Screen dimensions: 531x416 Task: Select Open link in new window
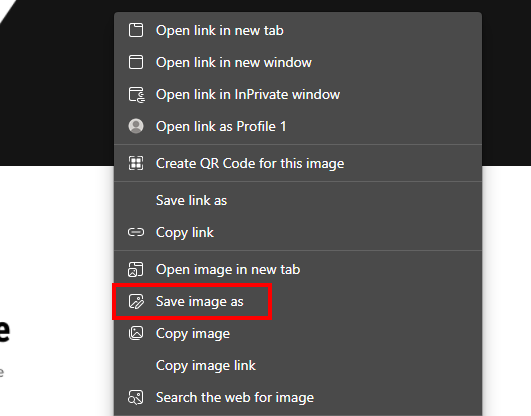click(x=298, y=62)
